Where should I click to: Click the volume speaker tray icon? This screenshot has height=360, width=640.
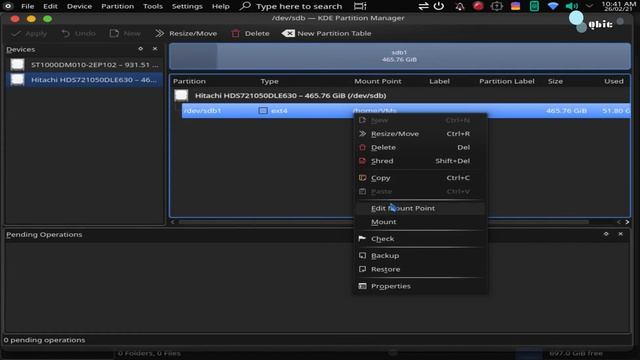[571, 6]
